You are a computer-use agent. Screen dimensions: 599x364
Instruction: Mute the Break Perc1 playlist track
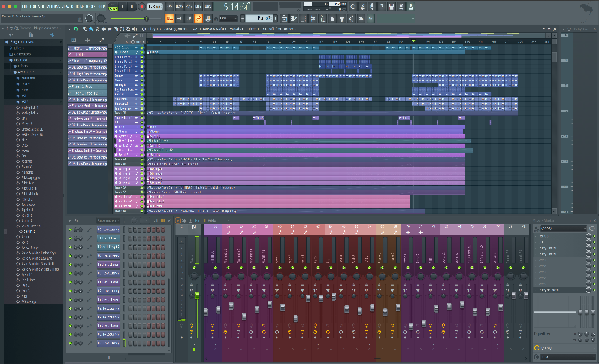click(x=142, y=57)
